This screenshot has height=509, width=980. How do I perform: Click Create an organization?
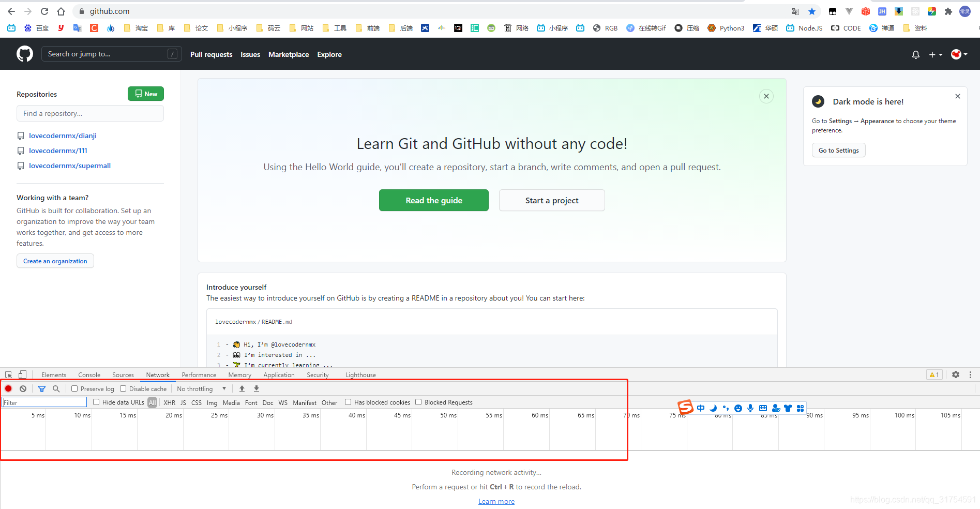coord(55,261)
